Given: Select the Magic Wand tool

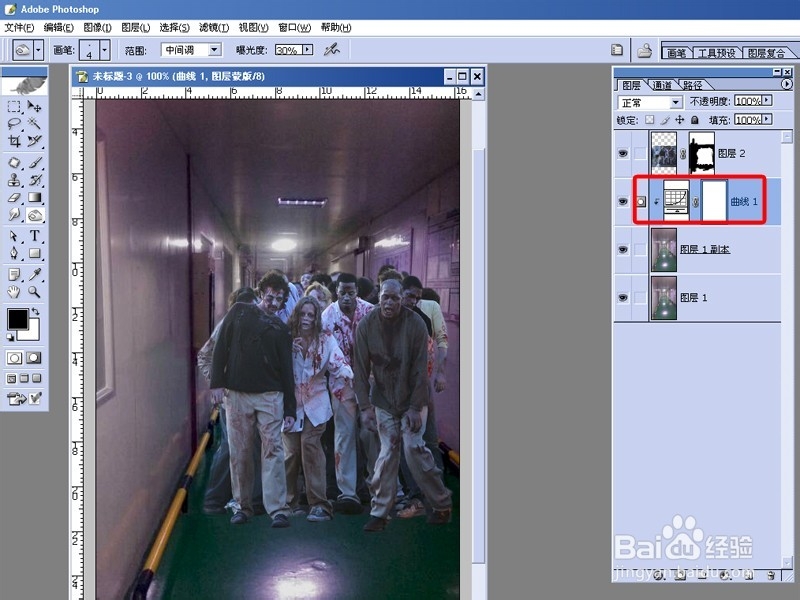Looking at the screenshot, I should tap(34, 123).
